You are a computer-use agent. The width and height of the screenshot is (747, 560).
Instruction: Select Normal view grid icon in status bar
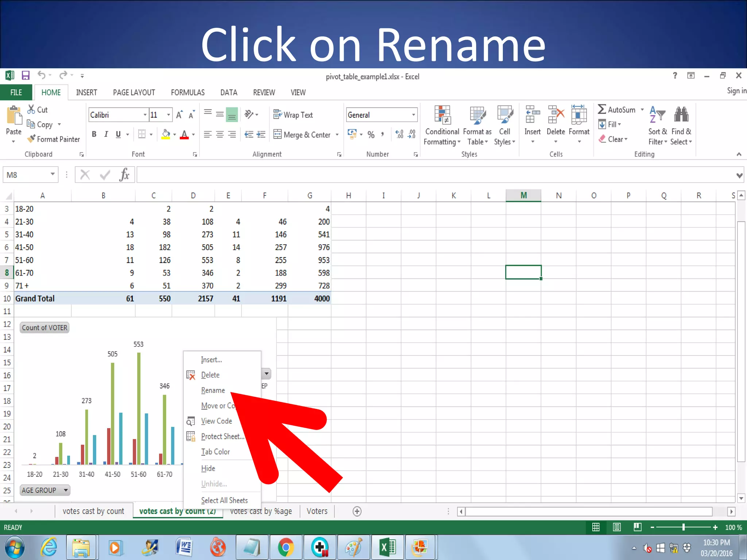click(x=596, y=527)
